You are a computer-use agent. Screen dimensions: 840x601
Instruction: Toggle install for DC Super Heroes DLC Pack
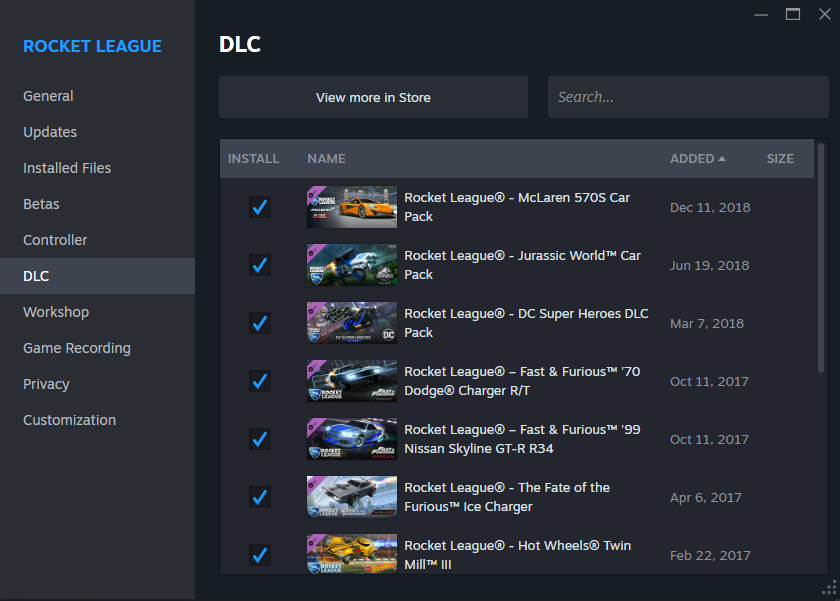click(259, 323)
